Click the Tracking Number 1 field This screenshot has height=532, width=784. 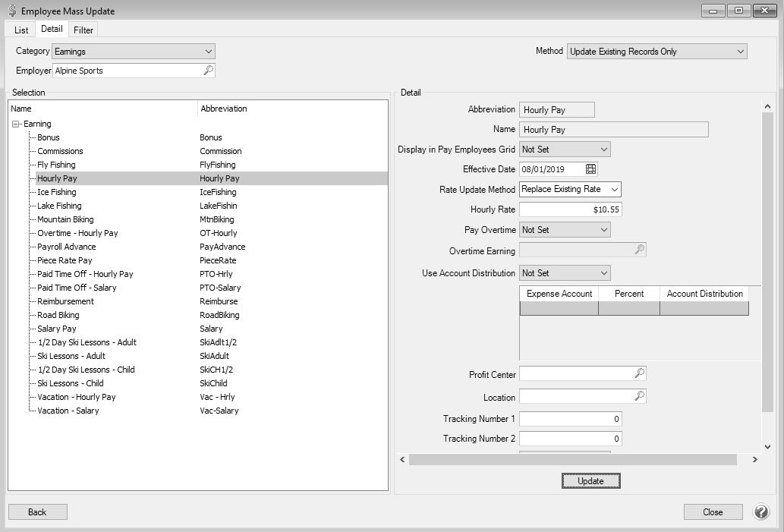(571, 419)
